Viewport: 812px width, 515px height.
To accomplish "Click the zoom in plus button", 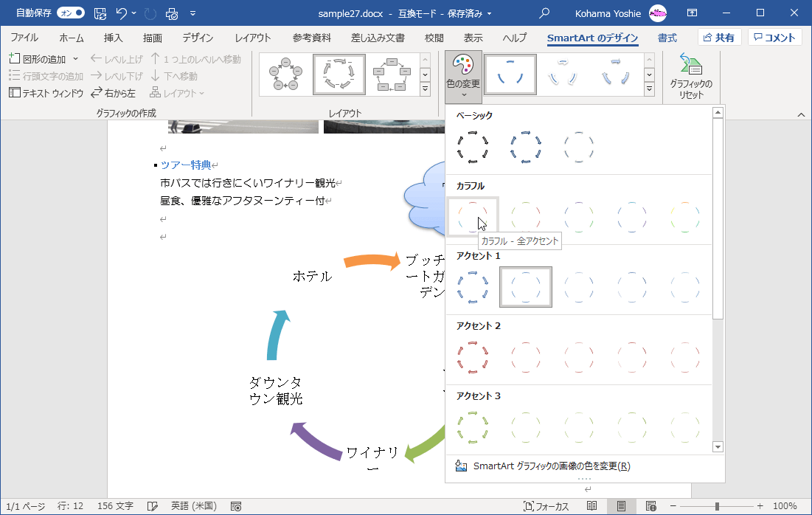I will pos(760,506).
